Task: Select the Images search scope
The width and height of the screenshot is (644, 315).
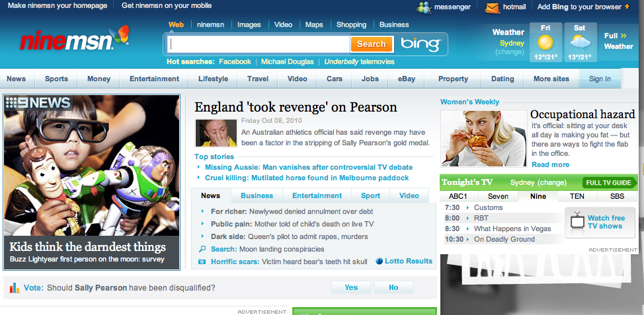Action: click(x=249, y=24)
